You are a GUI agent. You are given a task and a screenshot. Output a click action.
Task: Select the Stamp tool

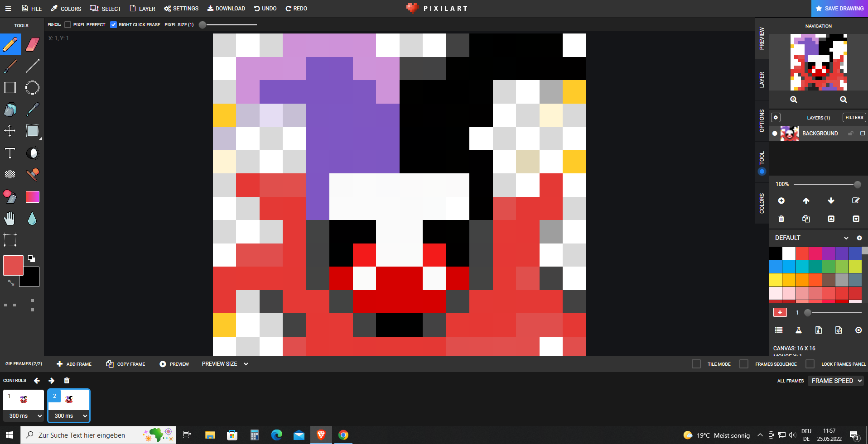coord(33,175)
